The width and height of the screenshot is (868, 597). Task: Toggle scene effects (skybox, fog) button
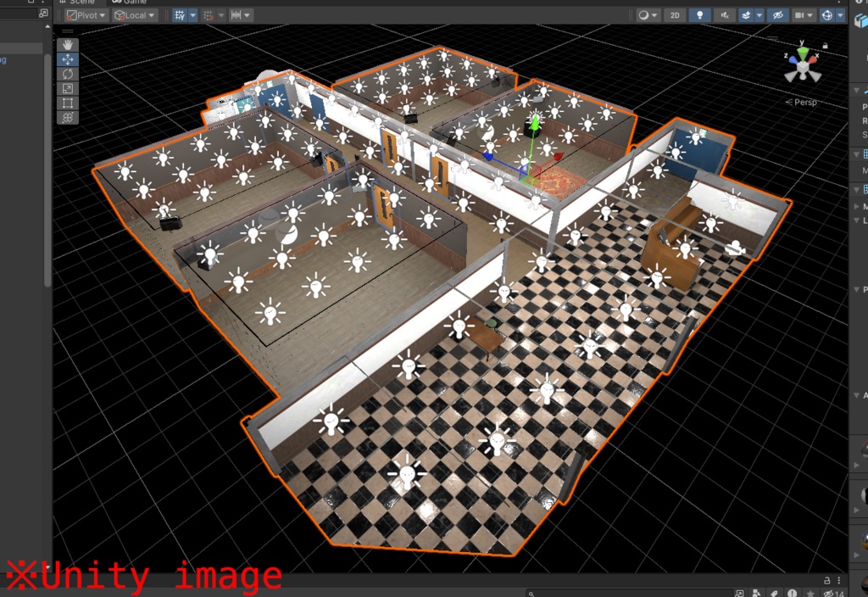(746, 15)
